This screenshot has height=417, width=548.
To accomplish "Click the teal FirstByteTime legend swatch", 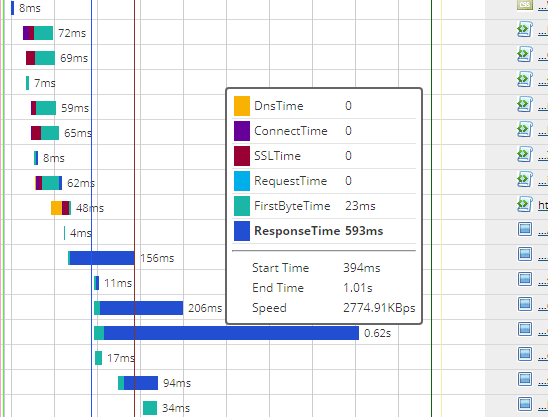I will click(242, 206).
